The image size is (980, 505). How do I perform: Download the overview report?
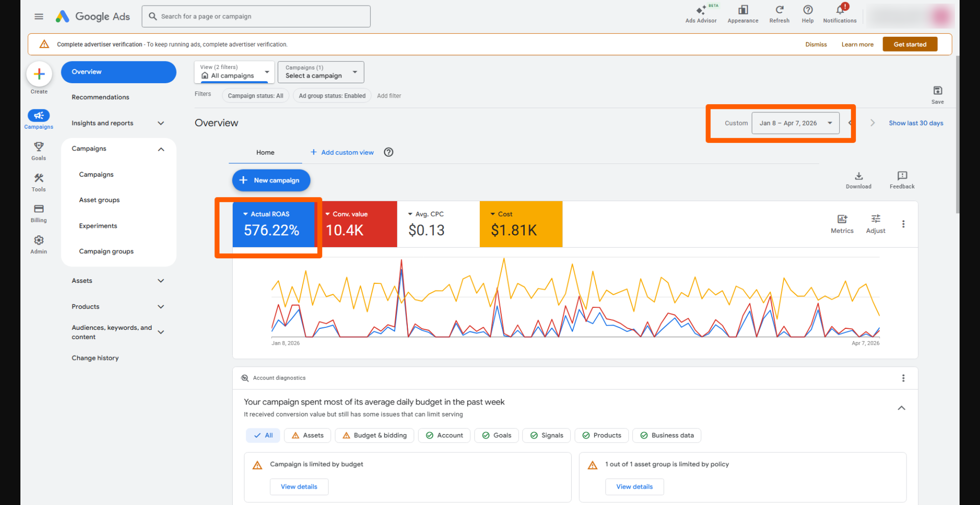[859, 180]
